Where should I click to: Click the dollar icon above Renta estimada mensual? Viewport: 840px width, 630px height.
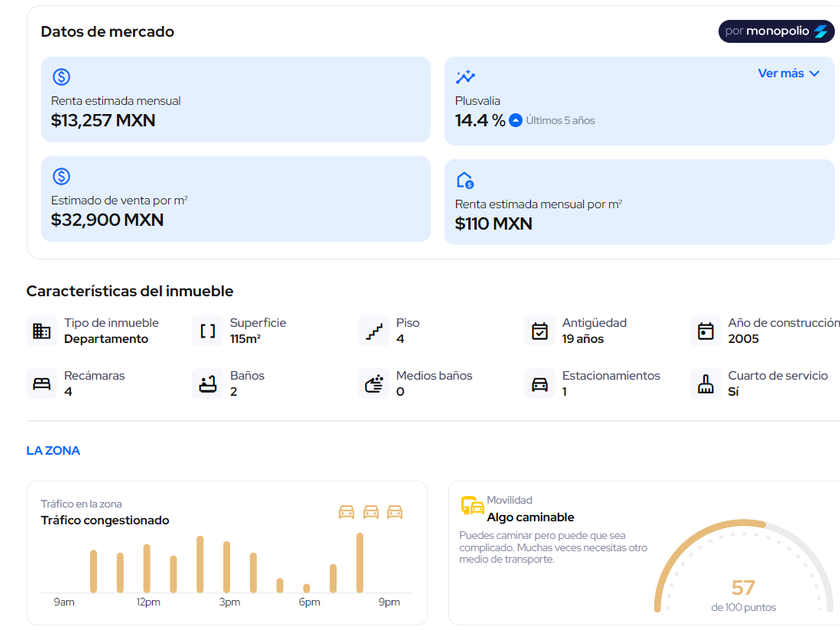61,77
